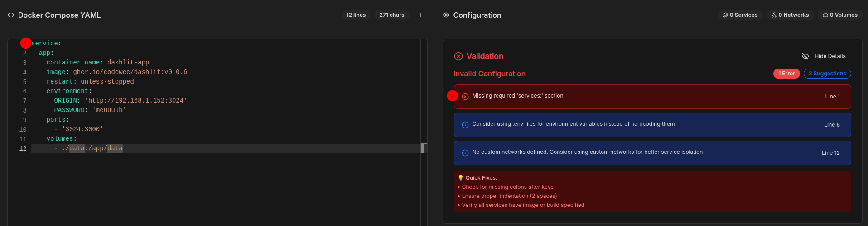
Task: Click the 'volumes' key in the editor
Action: 60,139
